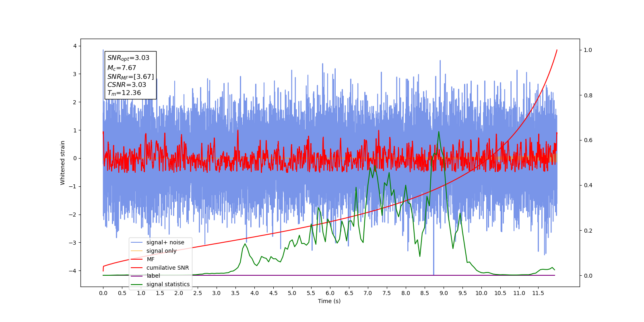Click the blue line swatch beside 'signal+ noise'
The image size is (644, 322).
(137, 242)
